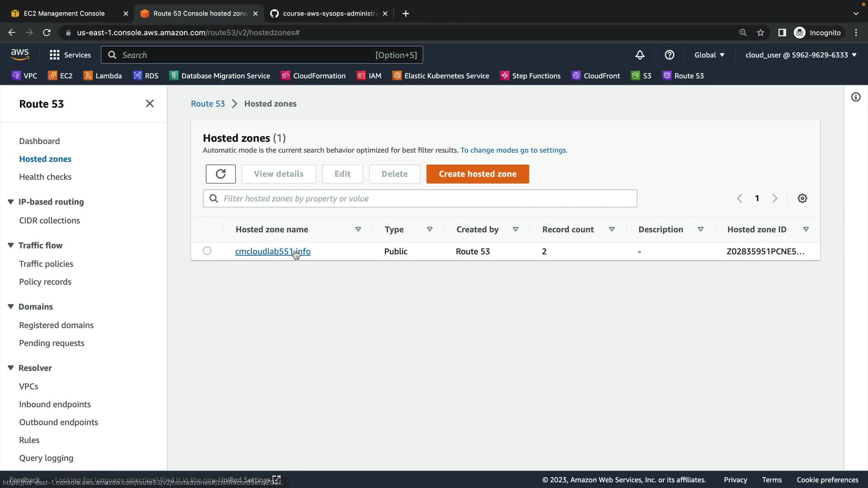This screenshot has height=488, width=868.
Task: Collapse the IP-based routing section
Action: tap(11, 202)
